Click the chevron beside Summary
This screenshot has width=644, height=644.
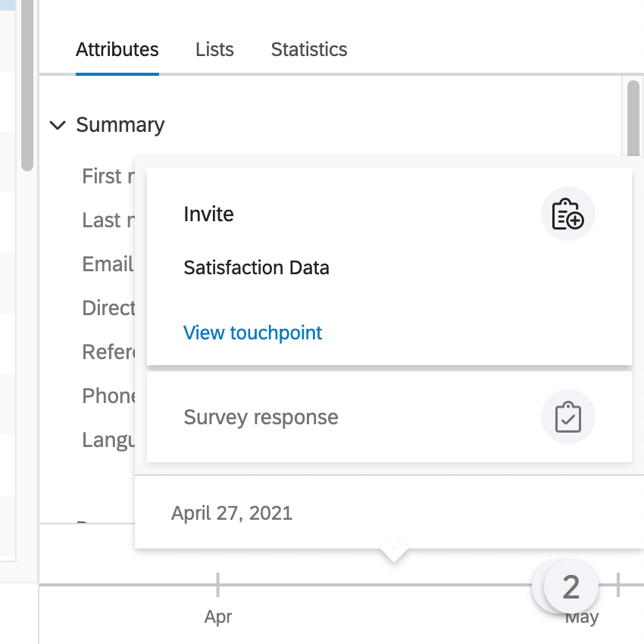tap(58, 125)
